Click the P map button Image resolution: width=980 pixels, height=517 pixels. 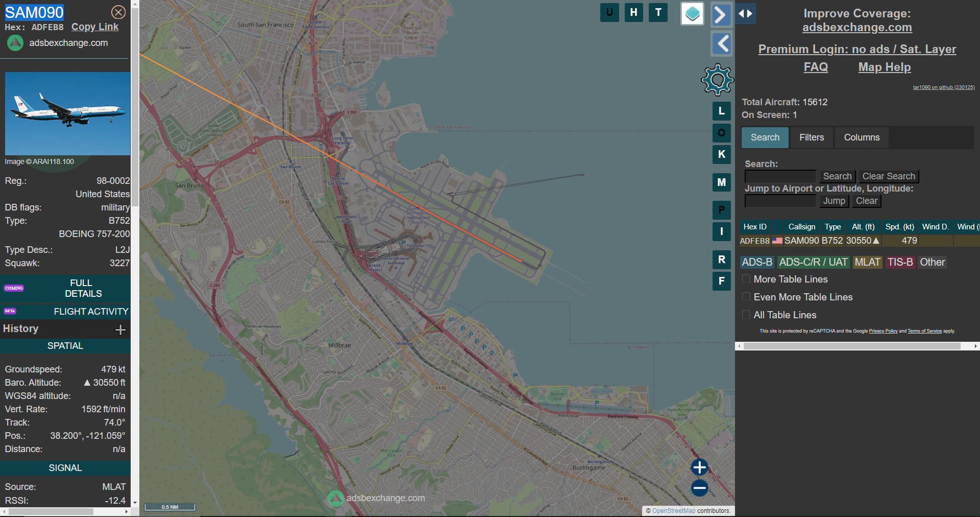tap(722, 210)
